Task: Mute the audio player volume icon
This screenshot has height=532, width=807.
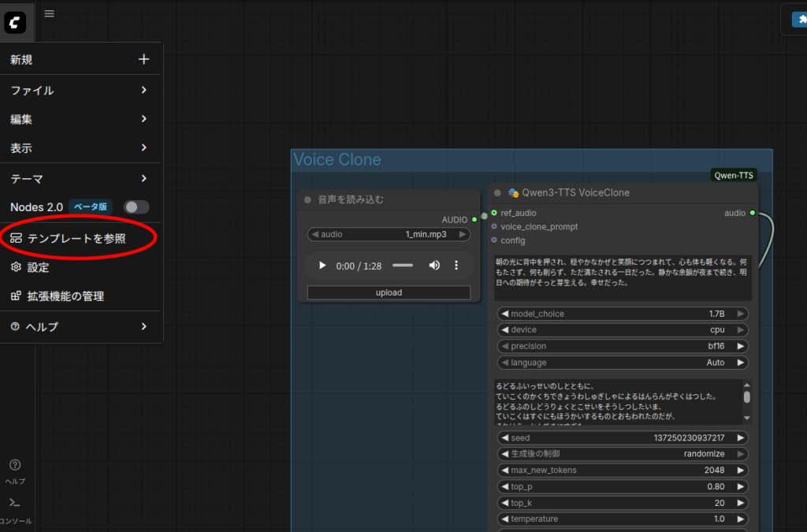Action: (434, 266)
